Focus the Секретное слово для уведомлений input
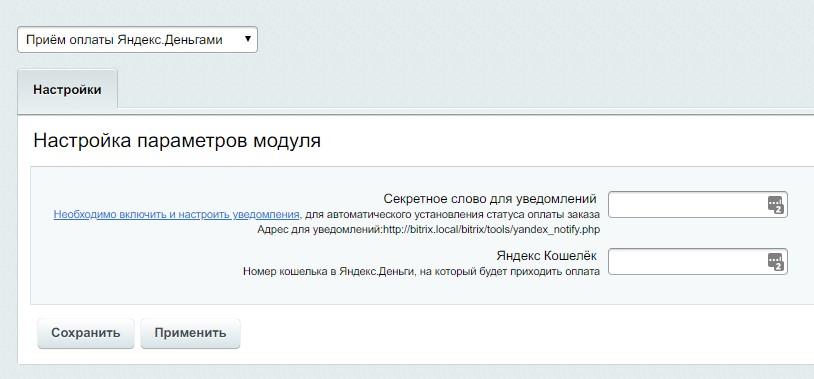The image size is (814, 379). (698, 205)
